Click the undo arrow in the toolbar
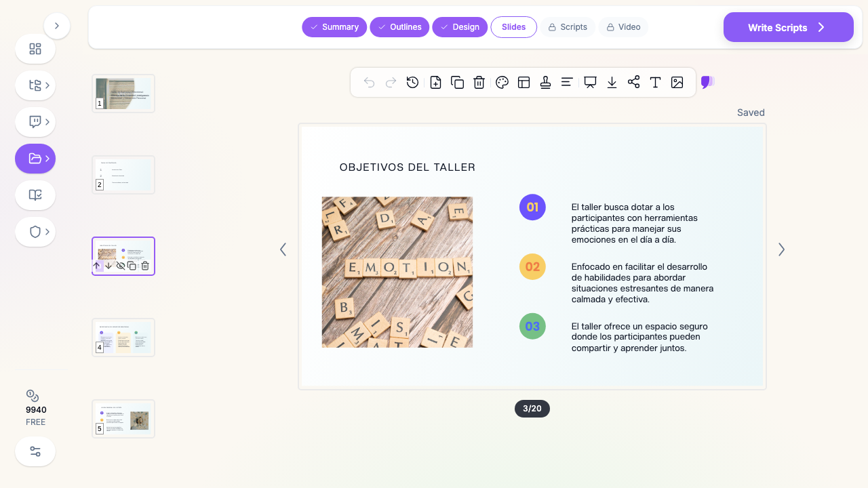This screenshot has width=868, height=488. pyautogui.click(x=369, y=83)
